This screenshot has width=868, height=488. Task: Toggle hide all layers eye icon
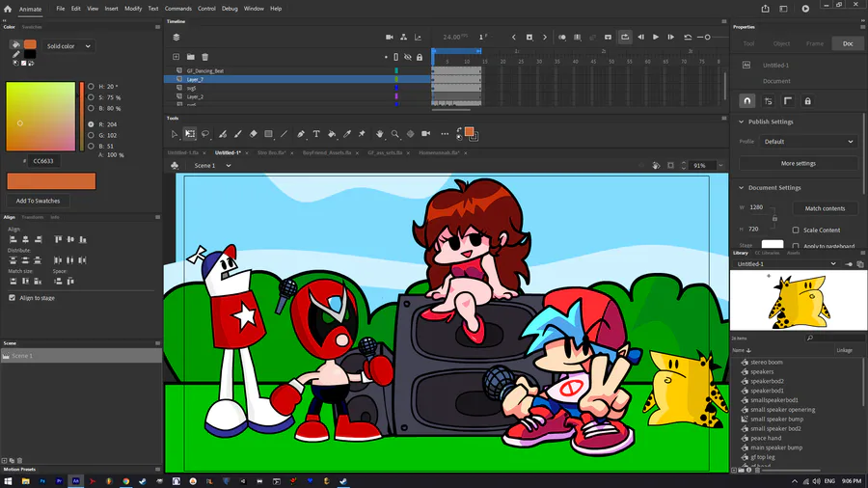(408, 57)
